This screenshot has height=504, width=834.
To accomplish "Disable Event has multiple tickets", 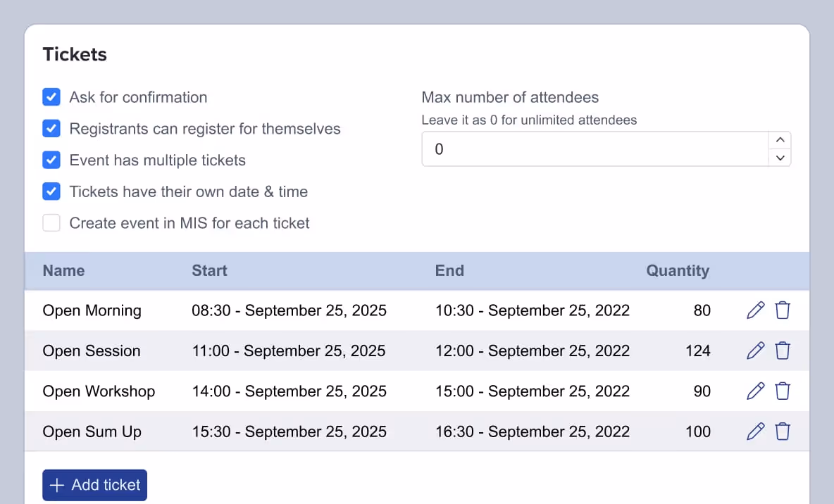I will (x=51, y=160).
